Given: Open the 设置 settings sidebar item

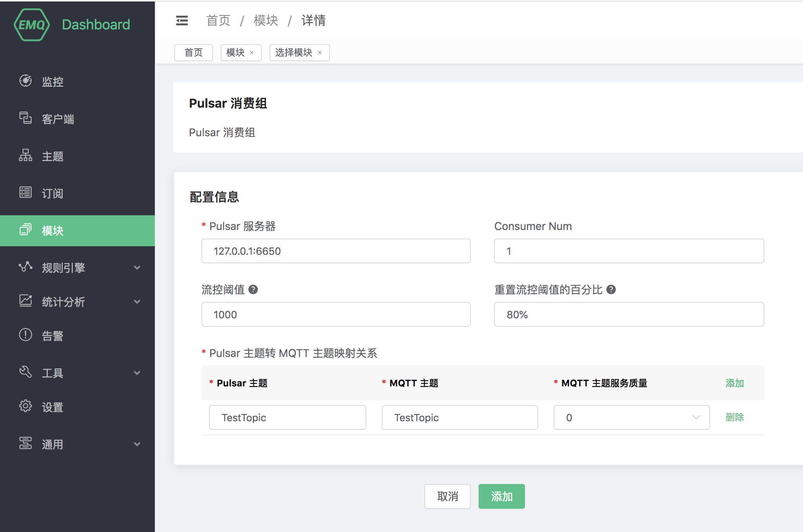Looking at the screenshot, I should (52, 407).
